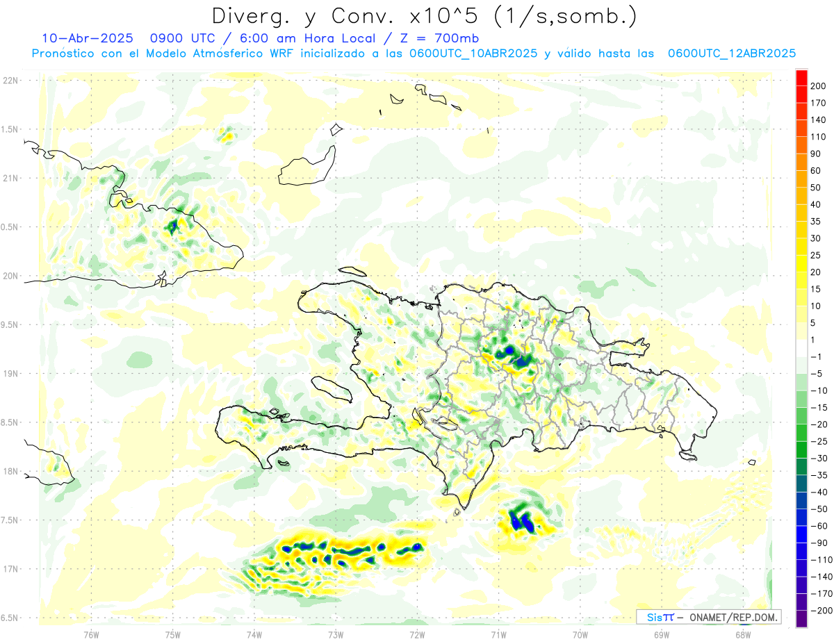Click the longitude label "76W"

(x=91, y=635)
